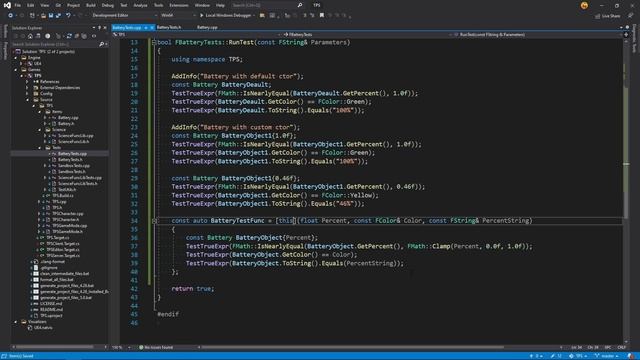Click Solution Explorer search magnifier icon
640x360 pixels.
tap(101, 44)
